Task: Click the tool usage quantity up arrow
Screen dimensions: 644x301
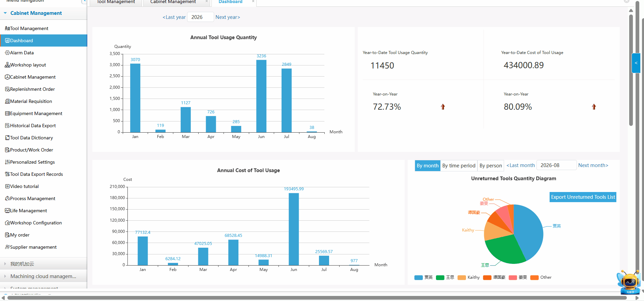Action: (x=443, y=107)
